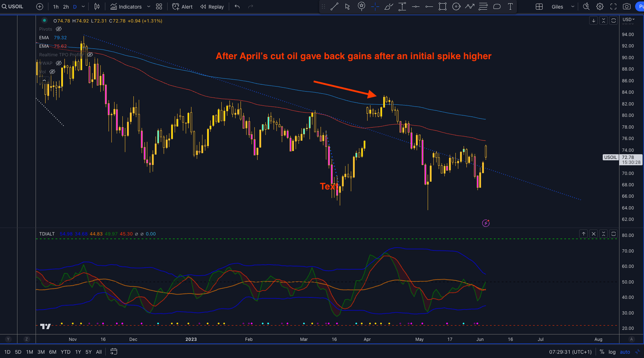This screenshot has height=358, width=644.
Task: Toggle the log scale option
Action: click(613, 352)
